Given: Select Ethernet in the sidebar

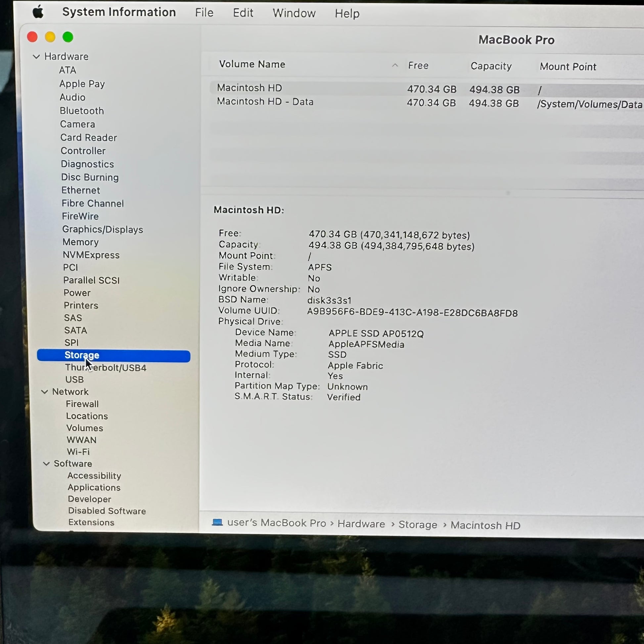Looking at the screenshot, I should [x=81, y=190].
